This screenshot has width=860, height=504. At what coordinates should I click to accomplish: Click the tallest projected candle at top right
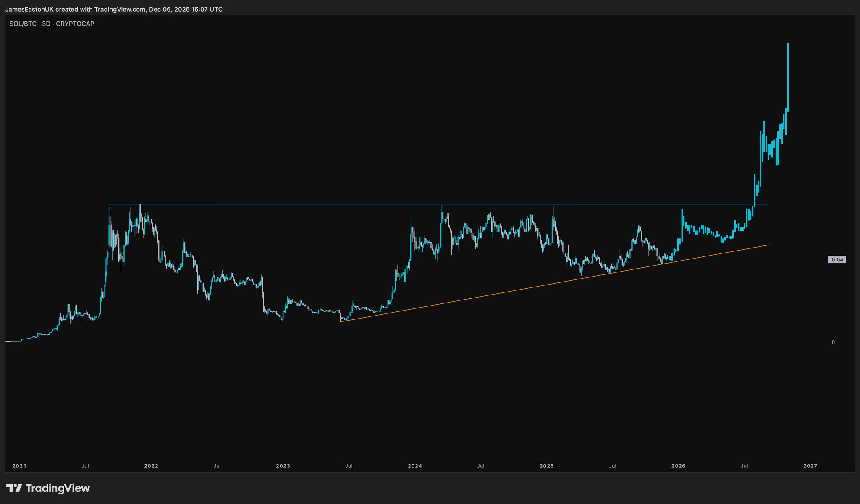788,76
